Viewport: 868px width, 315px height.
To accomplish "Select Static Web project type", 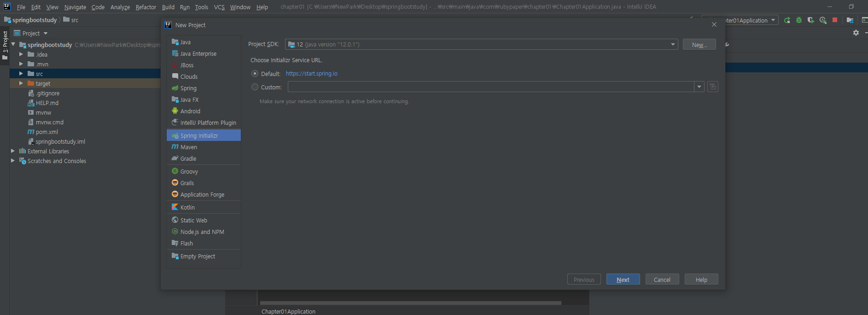I will pos(204,220).
